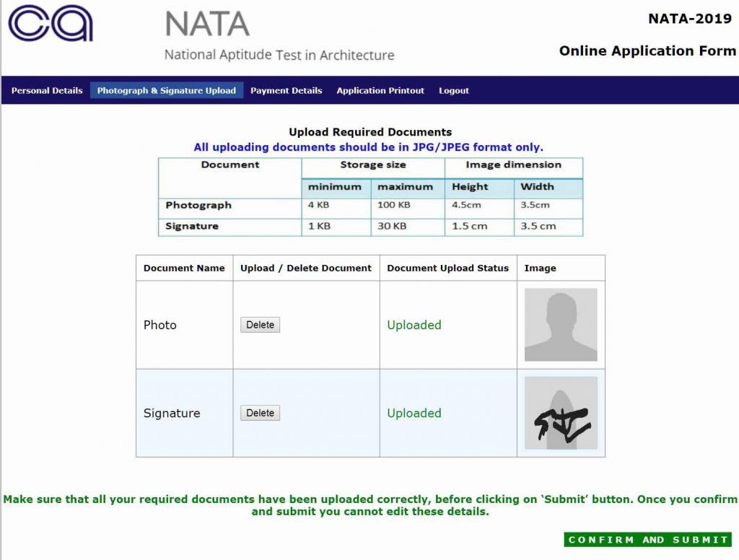Image resolution: width=739 pixels, height=560 pixels.
Task: Switch to the Payment Details tab
Action: pos(286,90)
